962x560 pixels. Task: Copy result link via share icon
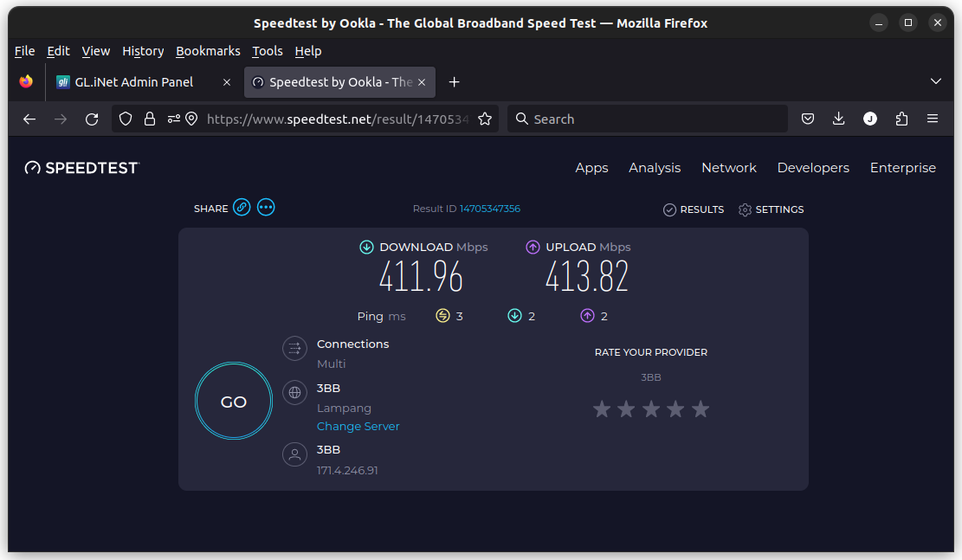pyautogui.click(x=242, y=208)
